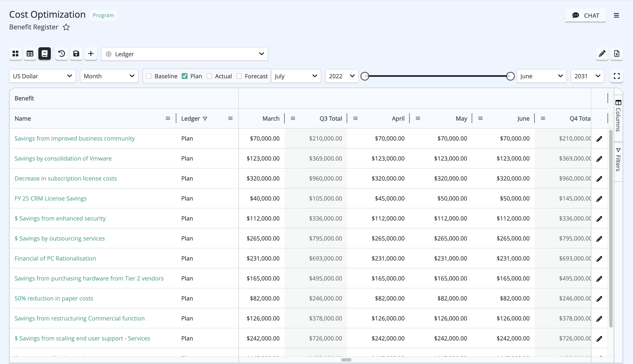Open the US Dollar currency dropdown

coord(43,76)
